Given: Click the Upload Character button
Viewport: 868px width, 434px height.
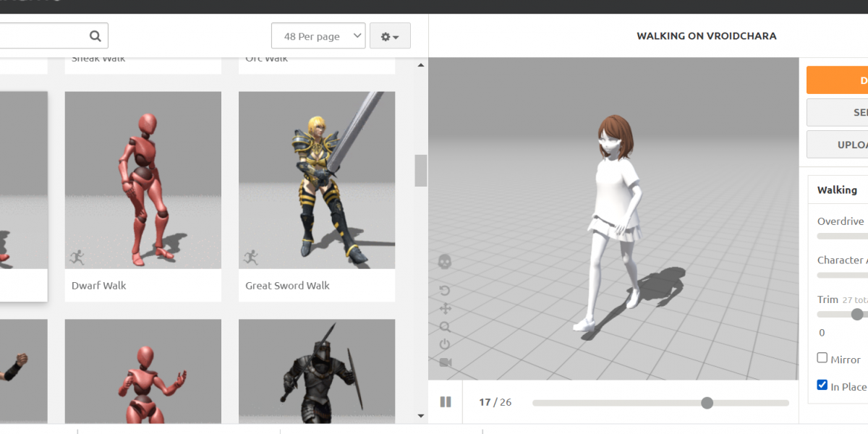Looking at the screenshot, I should pyautogui.click(x=839, y=145).
